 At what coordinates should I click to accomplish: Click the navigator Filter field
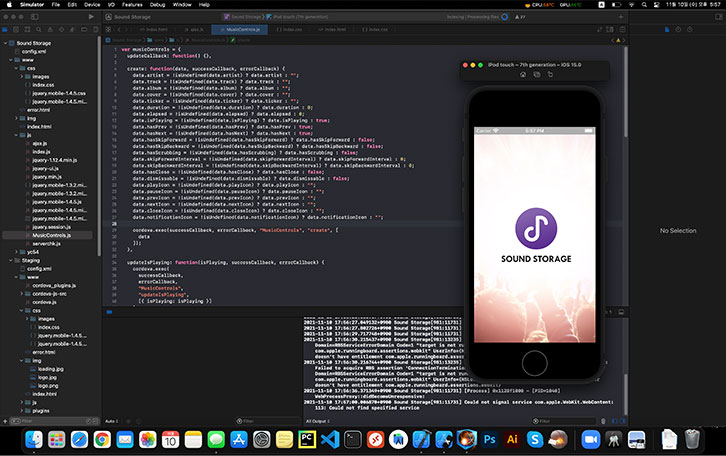click(55, 421)
